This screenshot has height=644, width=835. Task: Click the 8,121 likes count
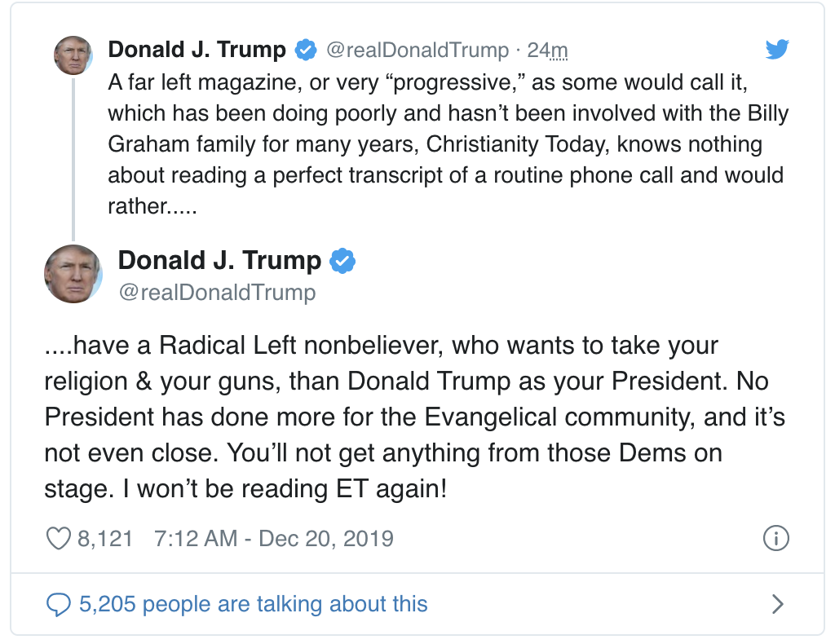(x=104, y=539)
